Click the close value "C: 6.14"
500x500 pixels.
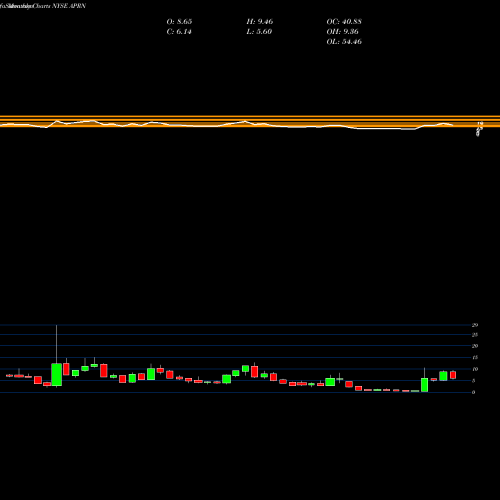click(179, 32)
